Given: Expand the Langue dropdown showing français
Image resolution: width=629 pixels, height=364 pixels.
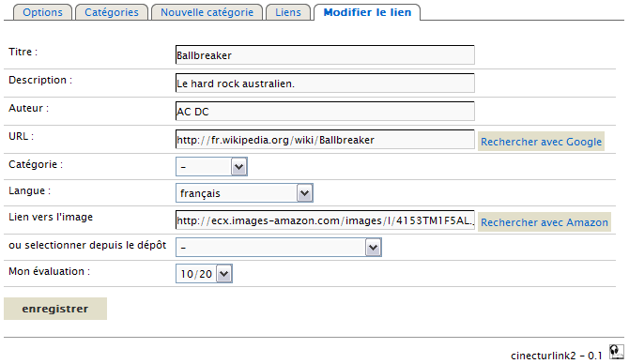Looking at the screenshot, I should pyautogui.click(x=244, y=193).
